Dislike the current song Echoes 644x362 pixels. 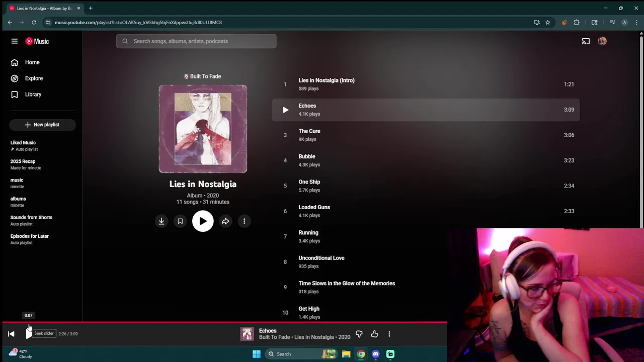click(359, 334)
